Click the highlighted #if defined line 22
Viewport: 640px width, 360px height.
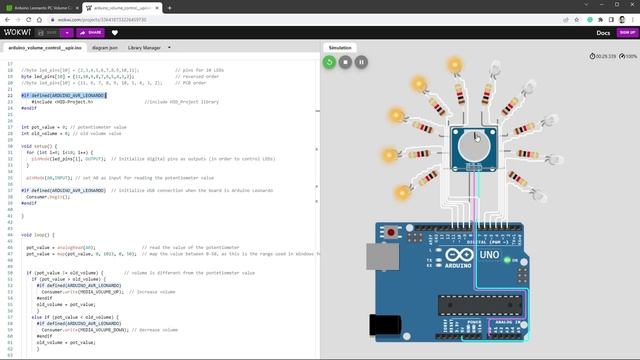tap(64, 96)
